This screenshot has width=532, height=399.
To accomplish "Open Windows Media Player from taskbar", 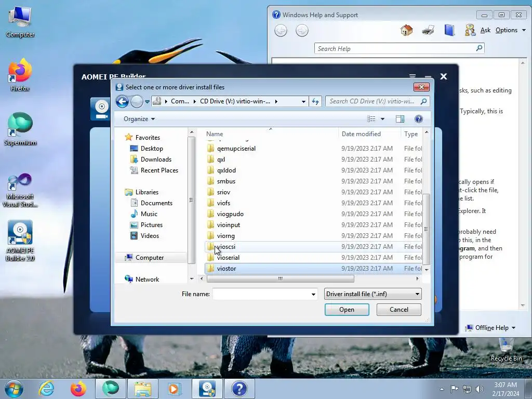I will [175, 389].
